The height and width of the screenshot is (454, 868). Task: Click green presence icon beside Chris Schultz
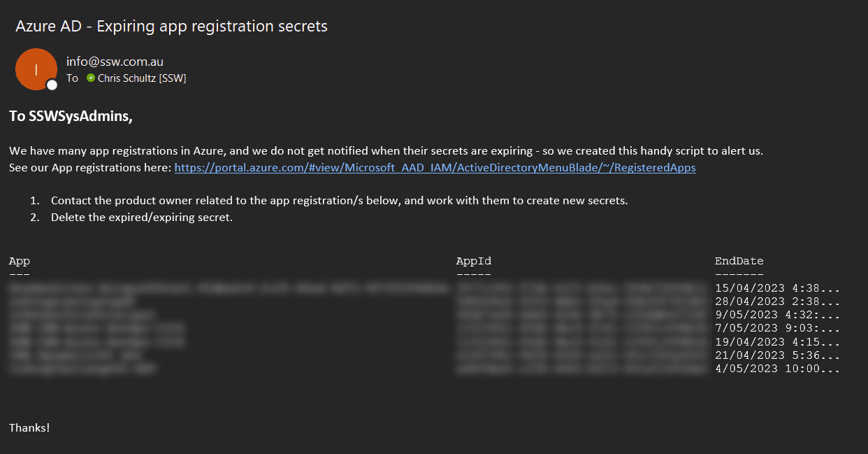point(91,78)
